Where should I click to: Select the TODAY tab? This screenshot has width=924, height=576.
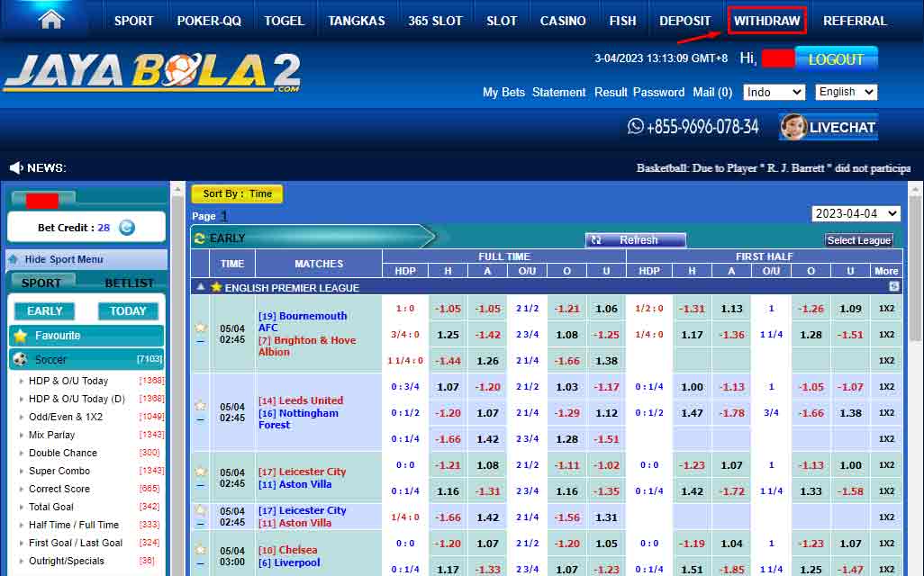click(x=128, y=311)
